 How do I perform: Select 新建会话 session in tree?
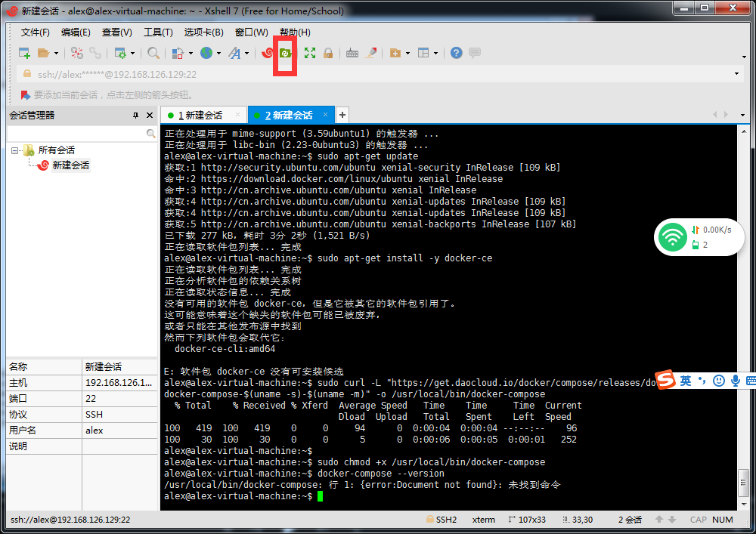coord(70,165)
